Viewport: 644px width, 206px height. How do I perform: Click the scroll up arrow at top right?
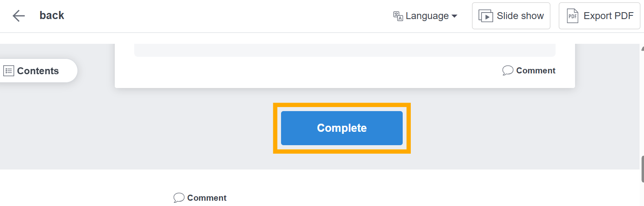point(642,48)
